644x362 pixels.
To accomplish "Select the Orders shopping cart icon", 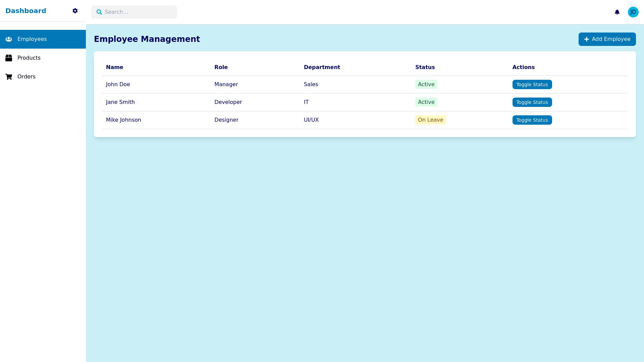I will pyautogui.click(x=9, y=76).
